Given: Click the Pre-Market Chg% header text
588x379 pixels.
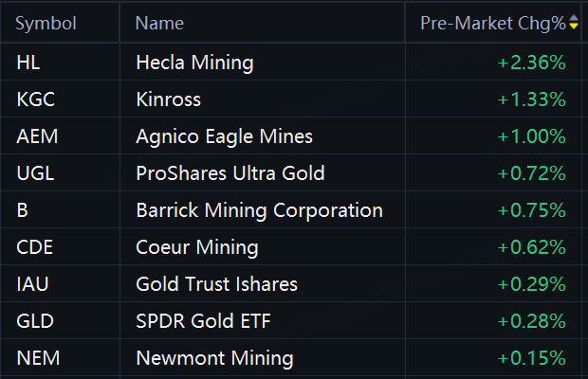Looking at the screenshot, I should tap(492, 24).
